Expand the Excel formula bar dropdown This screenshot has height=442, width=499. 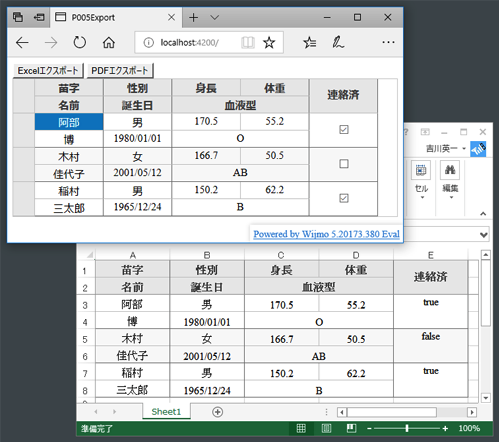coord(484,235)
